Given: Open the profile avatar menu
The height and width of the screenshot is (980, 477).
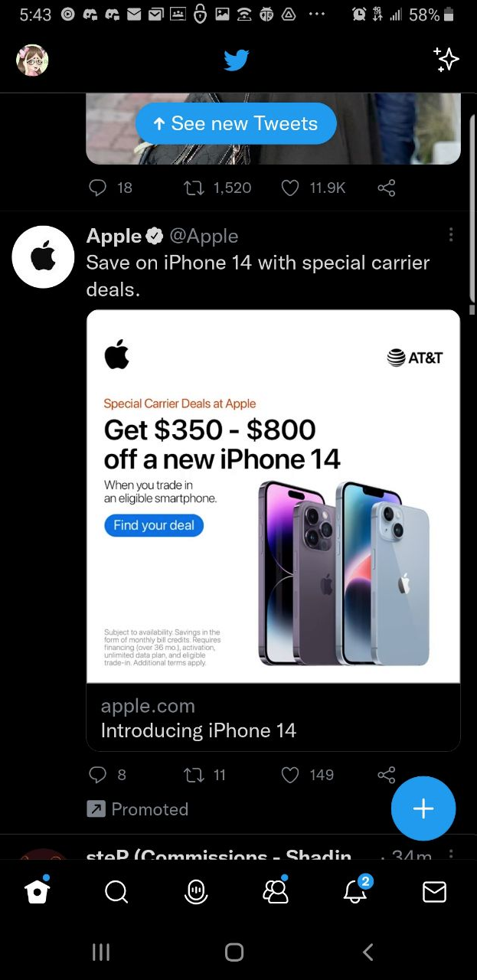Looking at the screenshot, I should click(32, 60).
